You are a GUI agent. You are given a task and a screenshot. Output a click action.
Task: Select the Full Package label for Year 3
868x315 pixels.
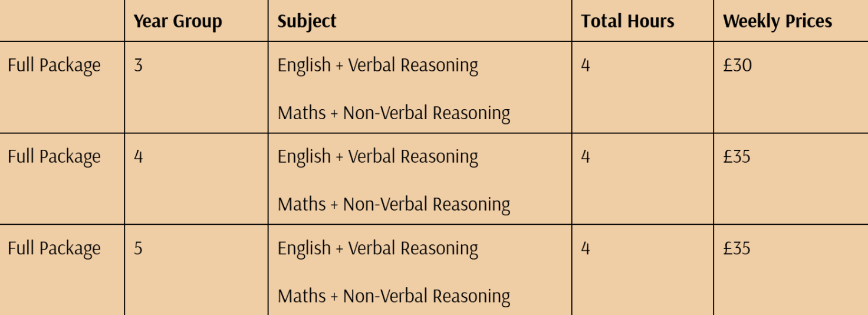tap(54, 65)
